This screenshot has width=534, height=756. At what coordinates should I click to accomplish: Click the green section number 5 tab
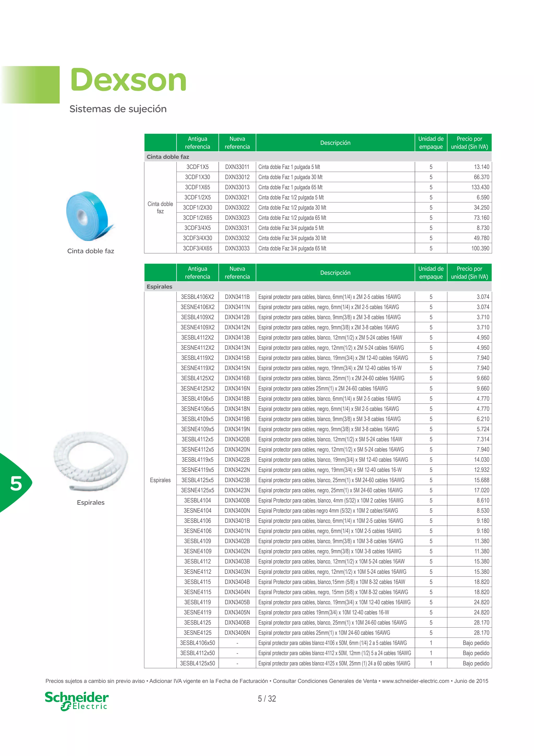click(x=16, y=483)
